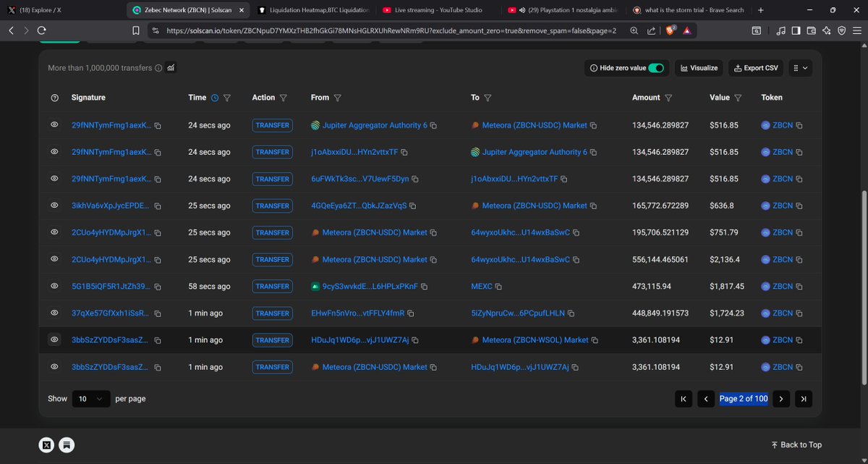
Task: Click the help eye icon in table header
Action: pos(54,98)
